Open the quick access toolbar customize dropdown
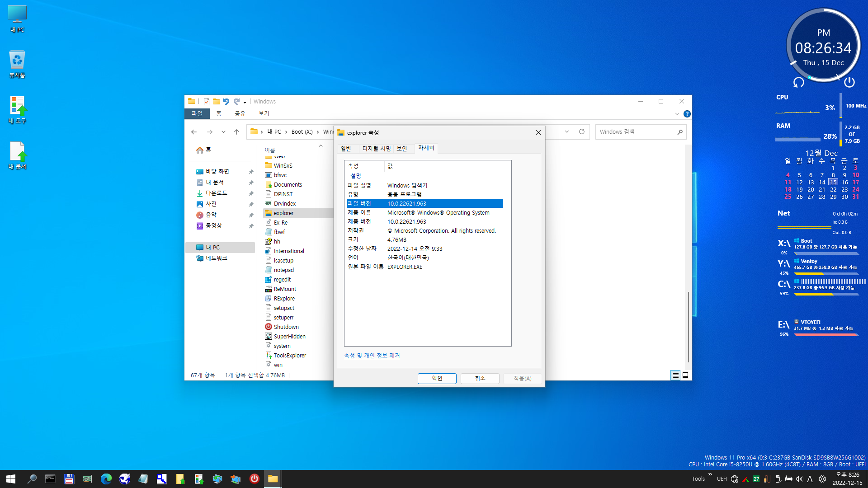The height and width of the screenshot is (488, 868). coord(245,102)
